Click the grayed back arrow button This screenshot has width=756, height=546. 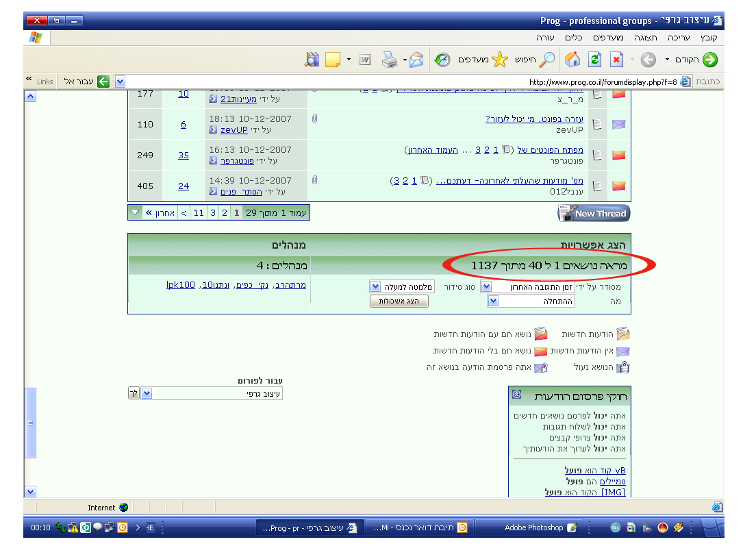pos(648,60)
